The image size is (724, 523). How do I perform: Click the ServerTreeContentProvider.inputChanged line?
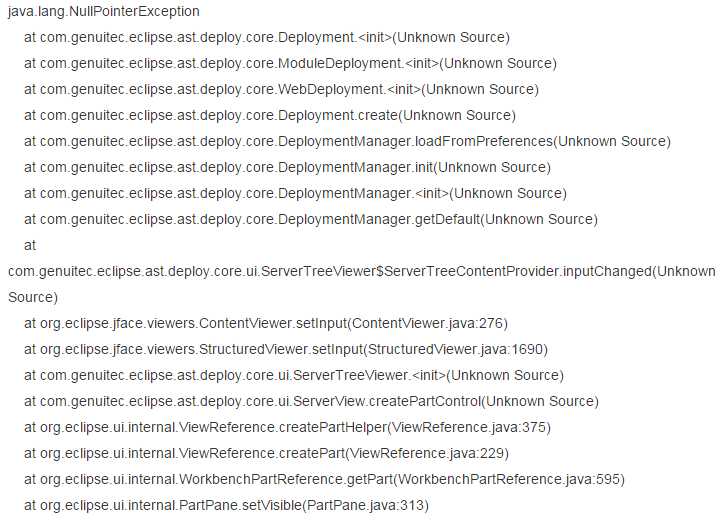point(362,271)
